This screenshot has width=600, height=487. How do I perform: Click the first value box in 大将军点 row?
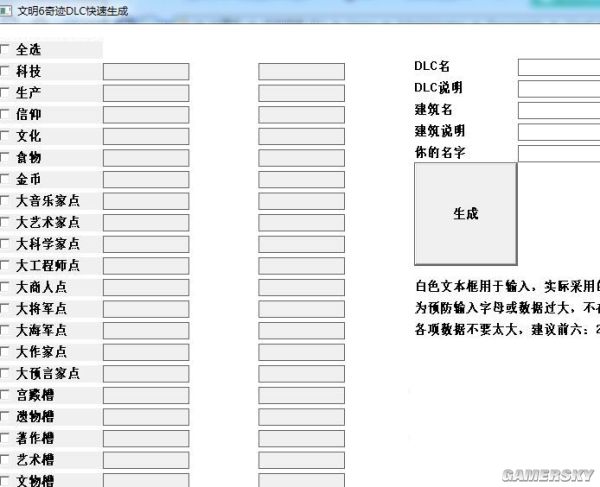pyautogui.click(x=146, y=309)
